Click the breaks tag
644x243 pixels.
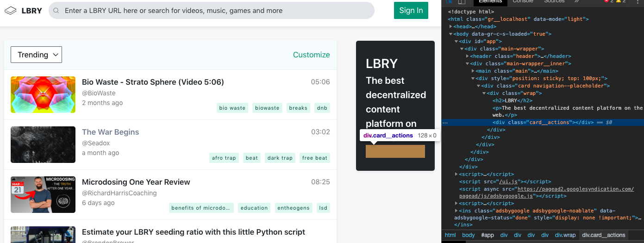click(x=298, y=108)
